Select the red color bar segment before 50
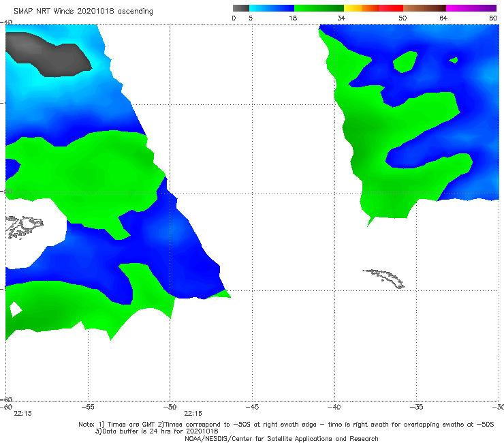This screenshot has height=443, width=504. coord(391,8)
